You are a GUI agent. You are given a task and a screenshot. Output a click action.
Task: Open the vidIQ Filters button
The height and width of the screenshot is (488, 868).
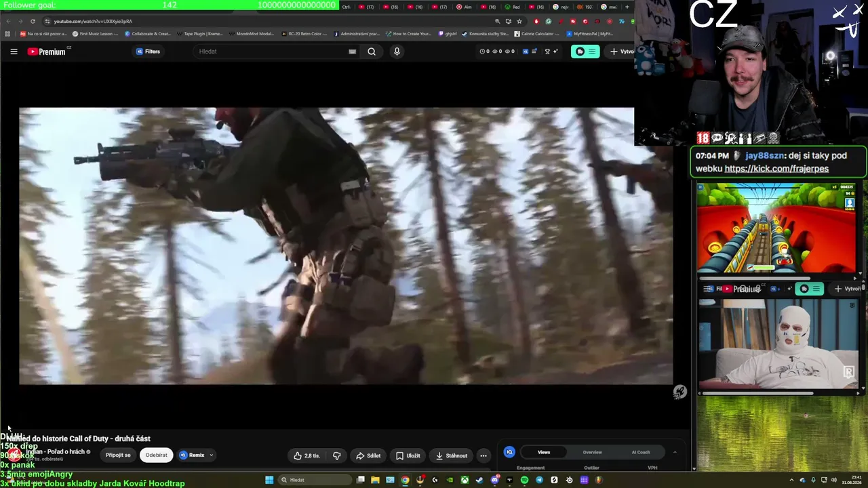(149, 52)
